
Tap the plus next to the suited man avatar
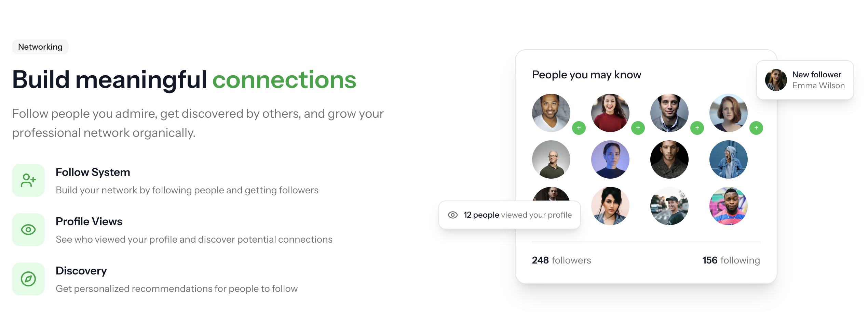tap(697, 128)
